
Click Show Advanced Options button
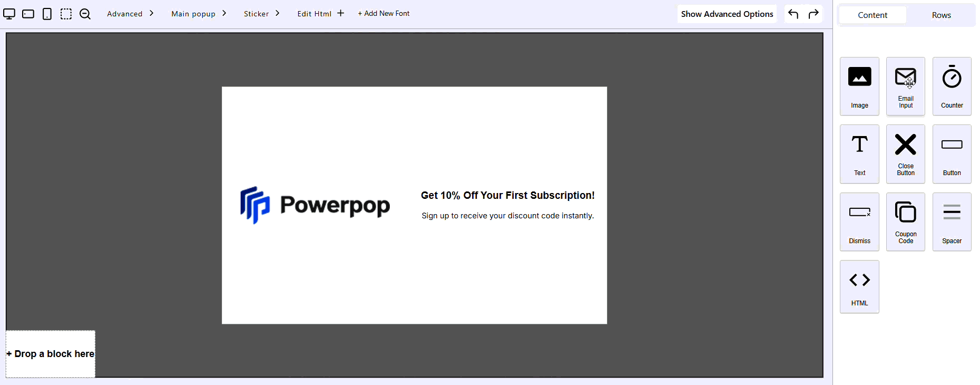tap(727, 14)
